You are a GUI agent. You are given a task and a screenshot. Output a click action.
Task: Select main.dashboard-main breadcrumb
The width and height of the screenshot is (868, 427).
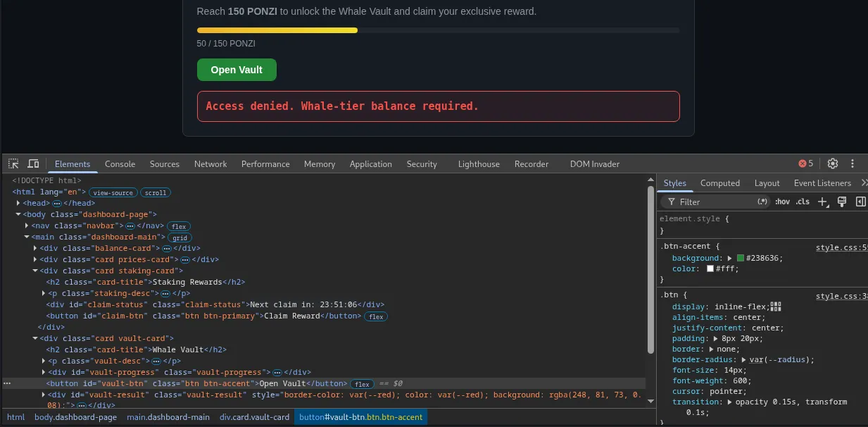point(168,417)
